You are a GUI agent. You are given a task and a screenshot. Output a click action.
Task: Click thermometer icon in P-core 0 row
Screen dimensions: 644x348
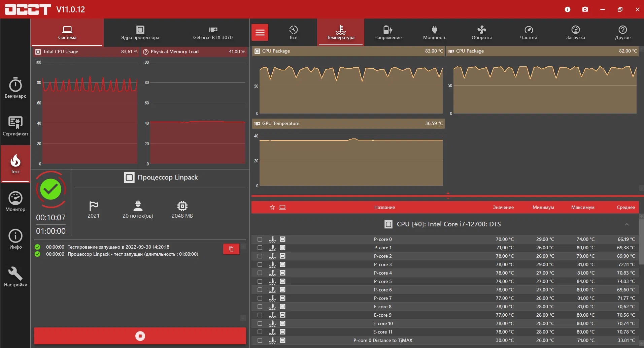[272, 239]
